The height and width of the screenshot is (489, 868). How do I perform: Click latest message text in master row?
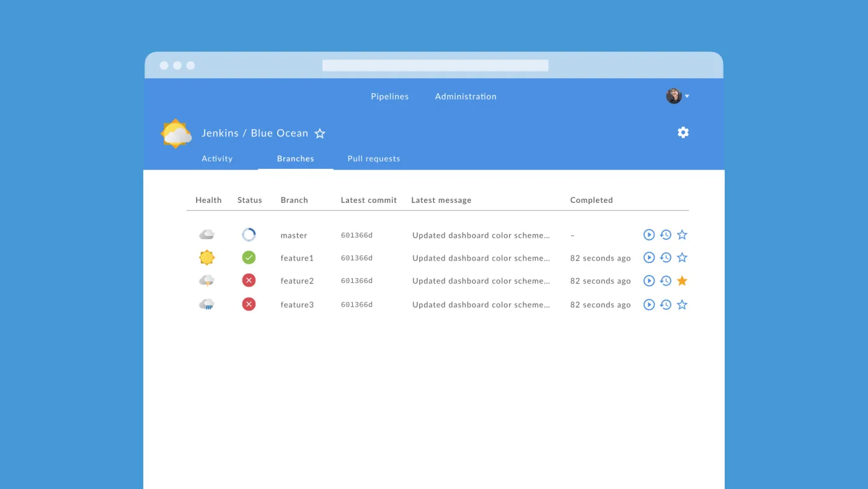pyautogui.click(x=481, y=235)
